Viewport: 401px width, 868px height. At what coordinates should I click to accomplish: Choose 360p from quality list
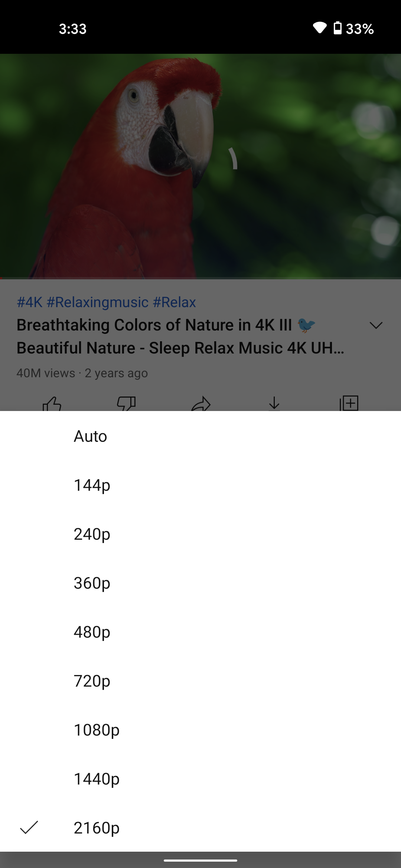click(x=92, y=583)
